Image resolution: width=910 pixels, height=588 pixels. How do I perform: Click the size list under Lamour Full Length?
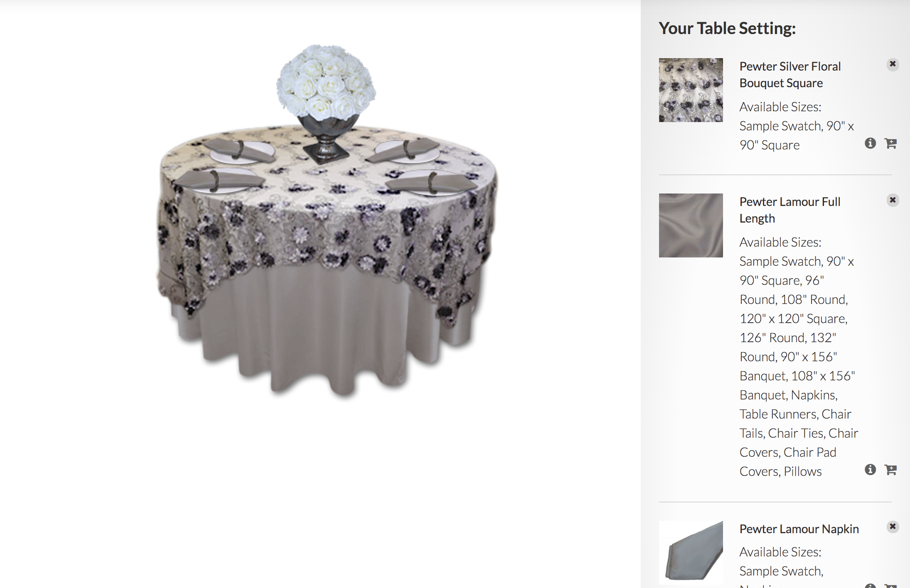[x=799, y=357]
